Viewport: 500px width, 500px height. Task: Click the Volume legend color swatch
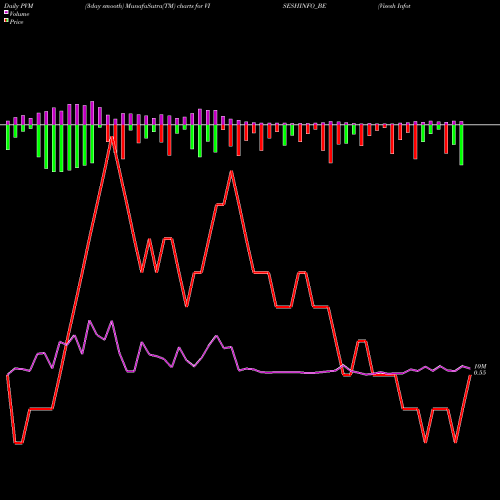(6, 12)
